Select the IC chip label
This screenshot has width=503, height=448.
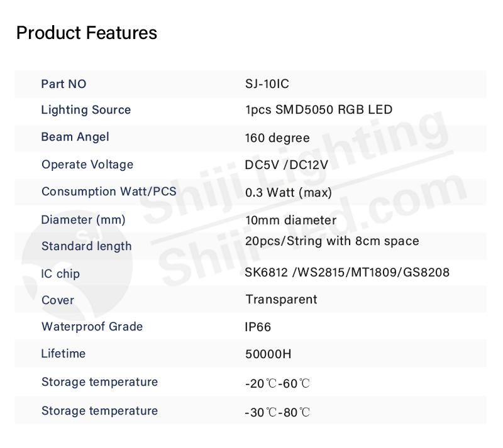[x=60, y=274]
